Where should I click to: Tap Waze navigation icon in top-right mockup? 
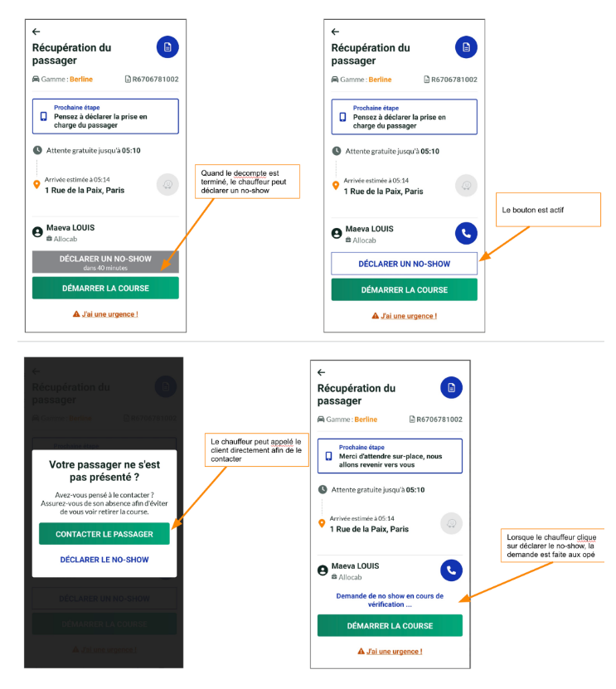pos(466,186)
